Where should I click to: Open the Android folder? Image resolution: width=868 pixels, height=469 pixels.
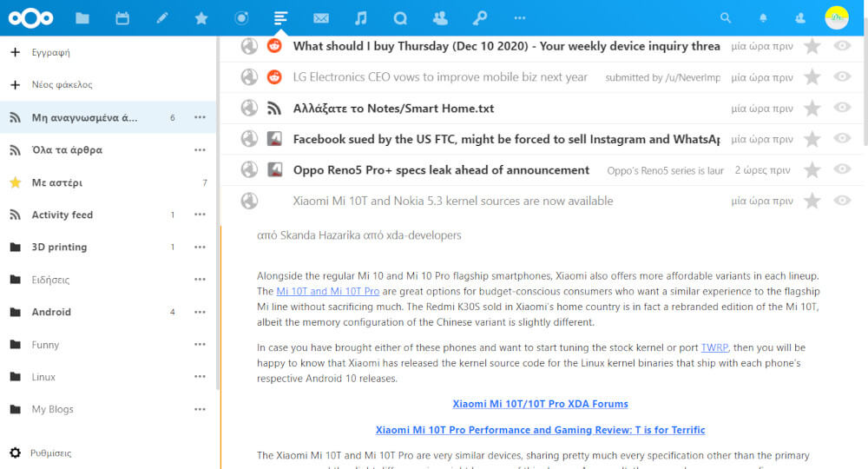51,312
